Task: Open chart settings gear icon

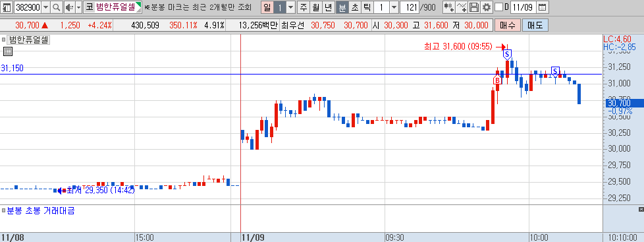Action: [x=486, y=7]
